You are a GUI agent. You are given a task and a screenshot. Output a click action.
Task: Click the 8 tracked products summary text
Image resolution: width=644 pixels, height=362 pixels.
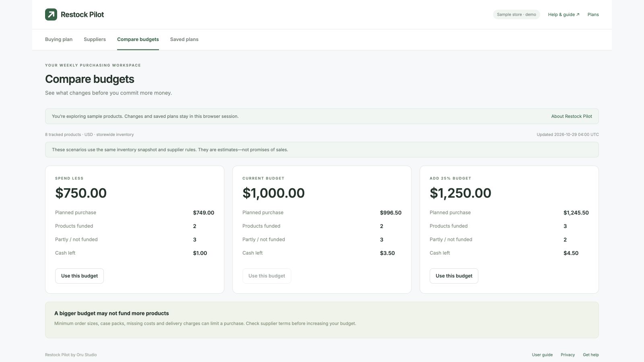pyautogui.click(x=89, y=135)
